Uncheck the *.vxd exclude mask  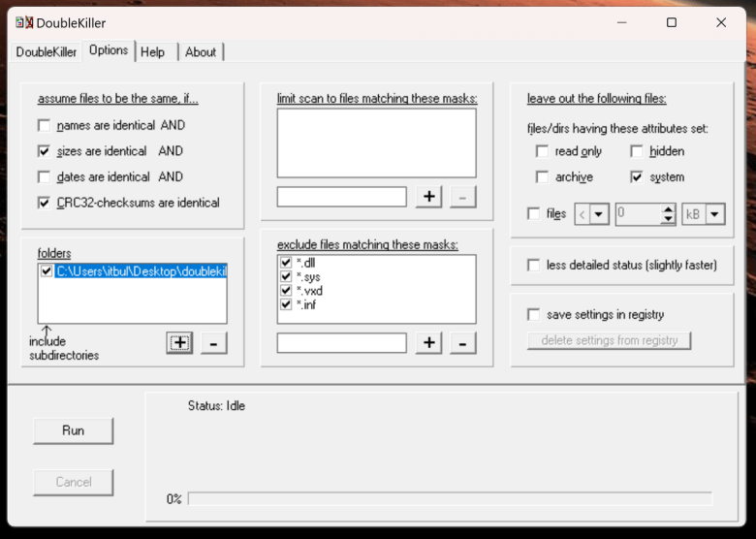(286, 290)
